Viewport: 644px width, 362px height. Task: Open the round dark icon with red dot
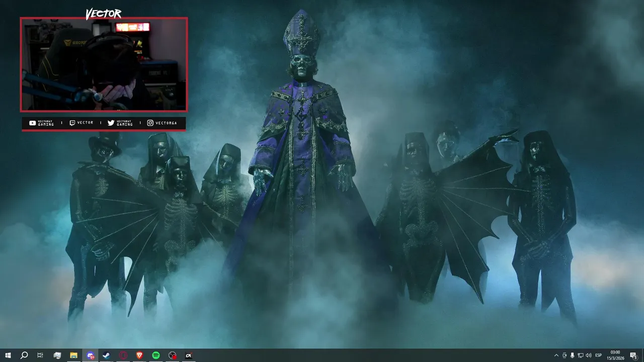[173, 355]
